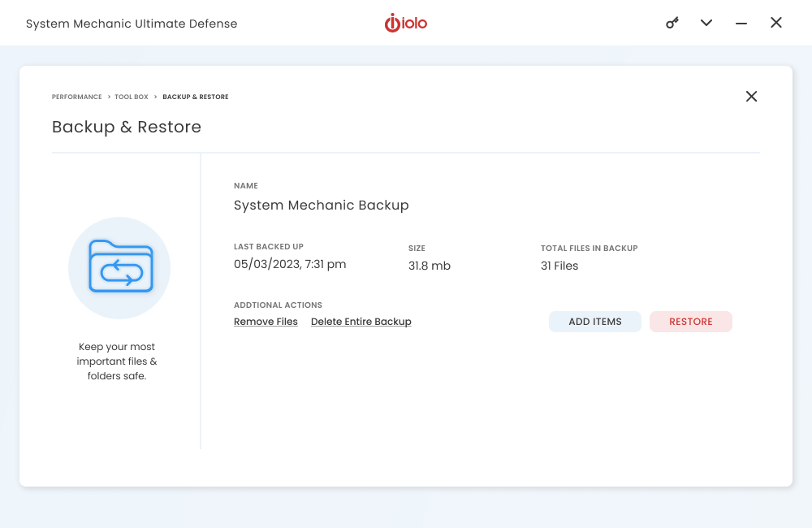Click the circular icon above the safety caption
Screen dimensions: 812x528
(x=119, y=268)
